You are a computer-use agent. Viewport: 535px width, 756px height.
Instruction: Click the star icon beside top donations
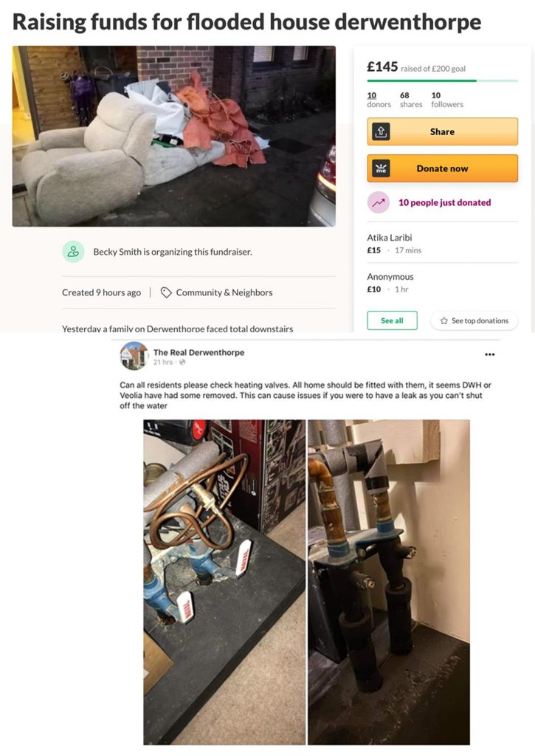click(x=444, y=320)
